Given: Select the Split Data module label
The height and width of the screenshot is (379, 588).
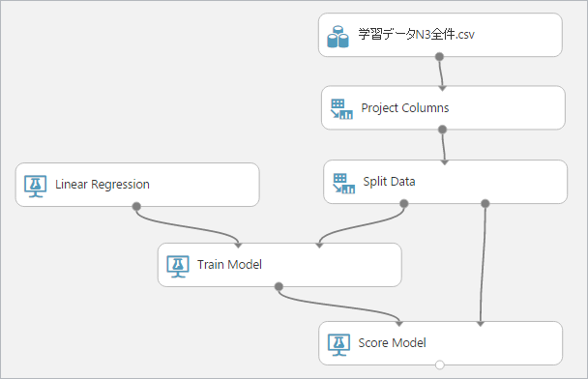Looking at the screenshot, I should pyautogui.click(x=389, y=182).
